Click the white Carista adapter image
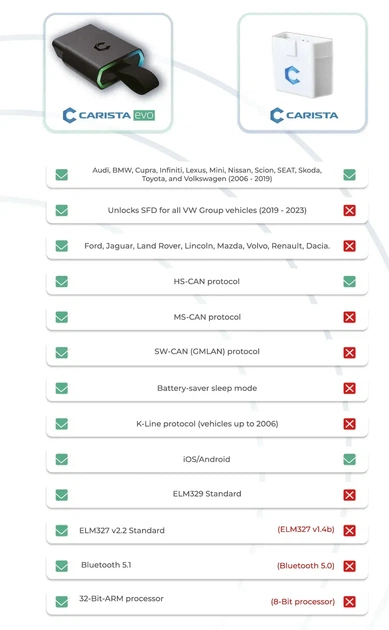 coord(302,65)
